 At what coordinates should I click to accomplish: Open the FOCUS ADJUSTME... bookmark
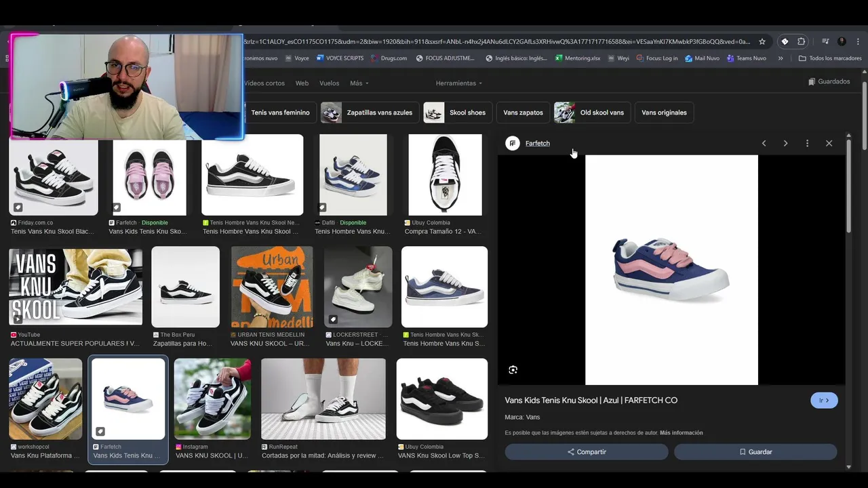point(445,58)
